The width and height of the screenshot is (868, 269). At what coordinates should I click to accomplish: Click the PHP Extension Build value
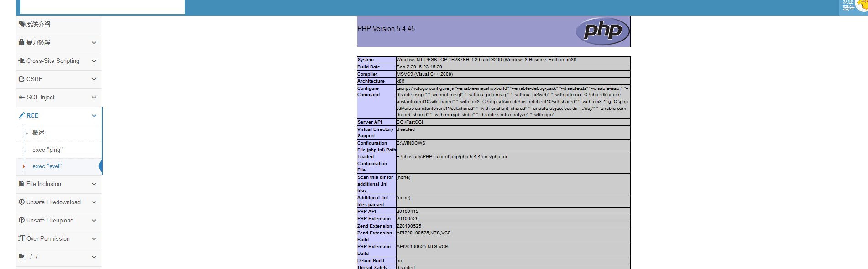pos(422,247)
